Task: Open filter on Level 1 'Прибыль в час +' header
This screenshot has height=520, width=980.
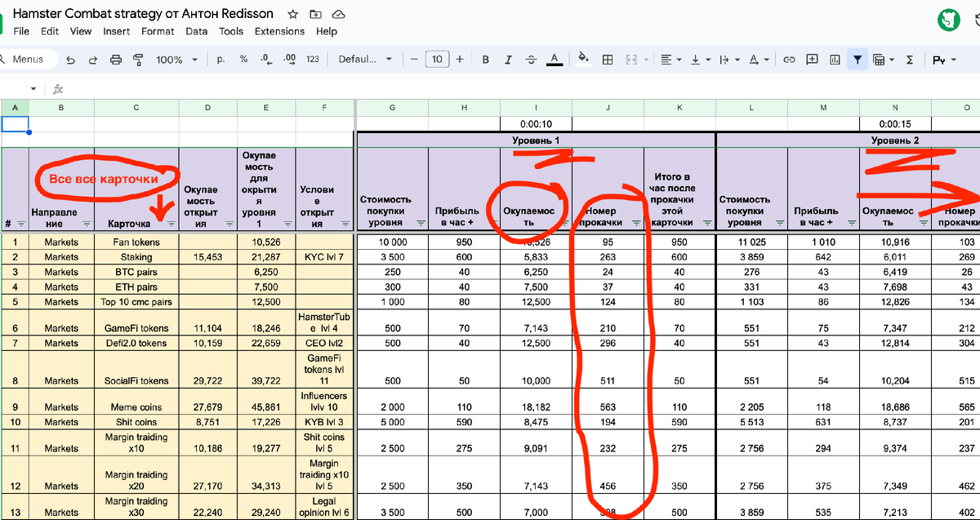Action: (492, 222)
